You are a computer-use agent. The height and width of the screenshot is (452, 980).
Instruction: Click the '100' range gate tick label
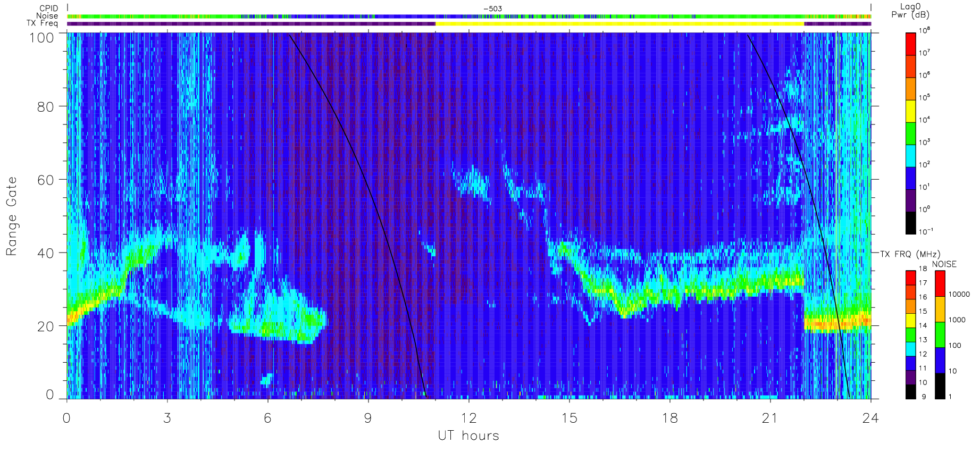tap(41, 38)
